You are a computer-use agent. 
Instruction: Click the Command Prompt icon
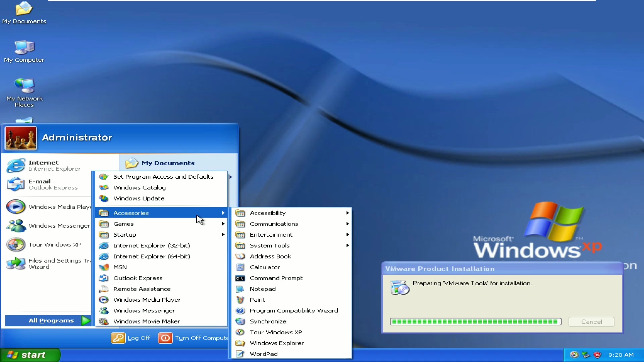tap(240, 278)
